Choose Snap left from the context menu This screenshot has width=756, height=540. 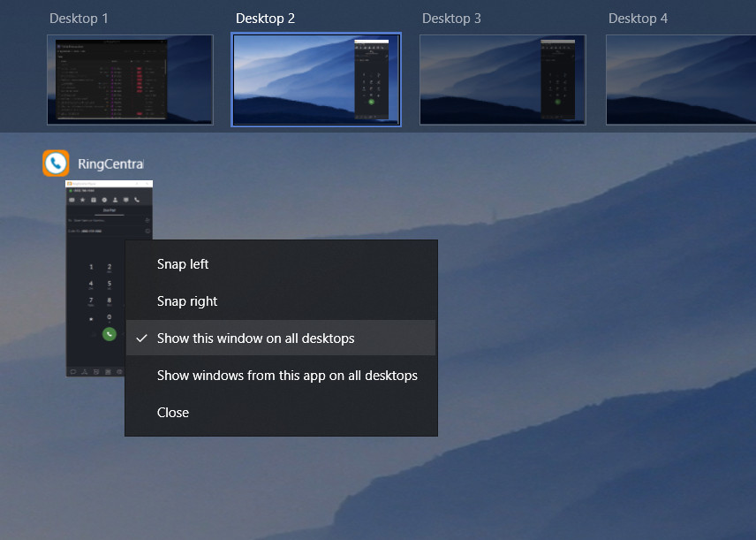click(183, 264)
